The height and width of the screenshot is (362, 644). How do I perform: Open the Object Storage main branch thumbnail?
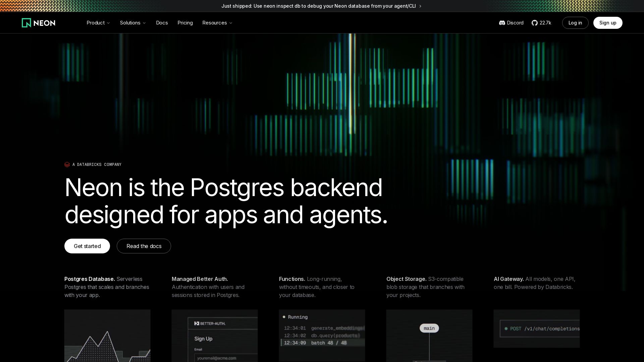point(429,336)
